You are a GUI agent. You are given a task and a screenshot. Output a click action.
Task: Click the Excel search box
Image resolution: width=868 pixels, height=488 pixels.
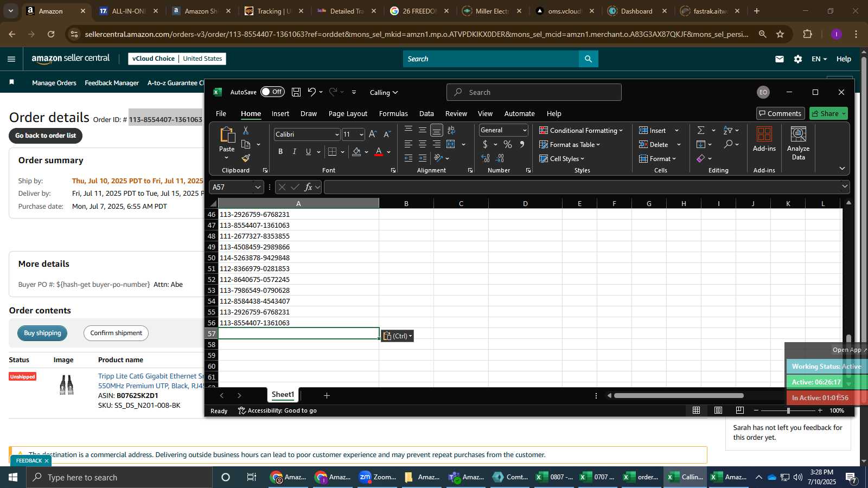[x=534, y=92]
